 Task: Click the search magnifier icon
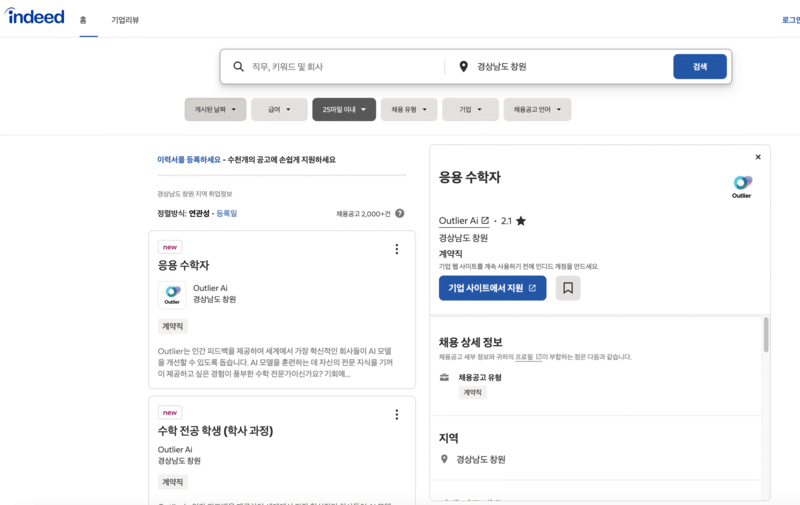(x=238, y=67)
